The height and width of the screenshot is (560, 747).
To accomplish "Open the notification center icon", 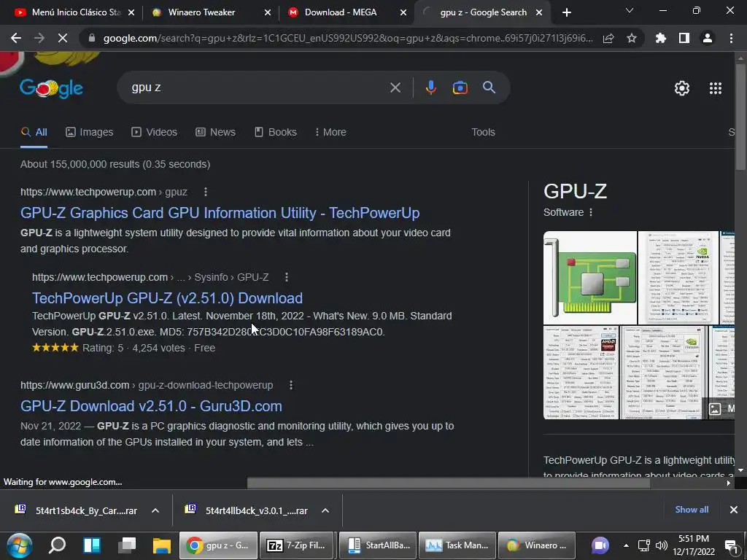I will tap(731, 545).
